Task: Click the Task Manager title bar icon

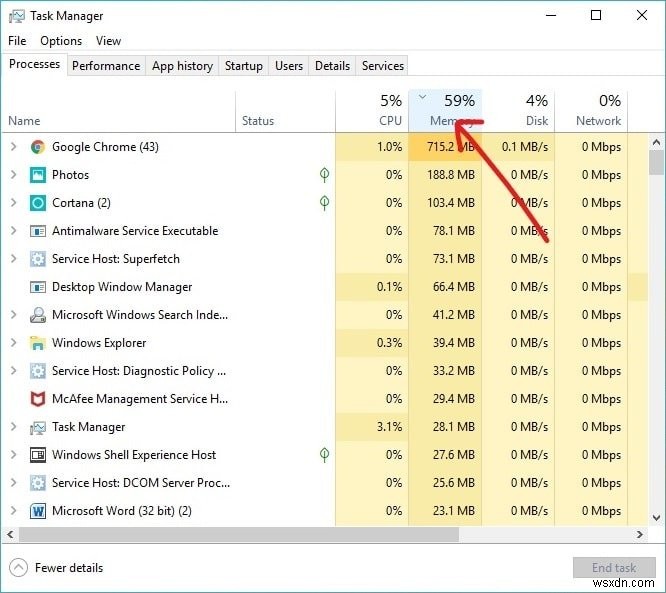Action: click(x=17, y=16)
